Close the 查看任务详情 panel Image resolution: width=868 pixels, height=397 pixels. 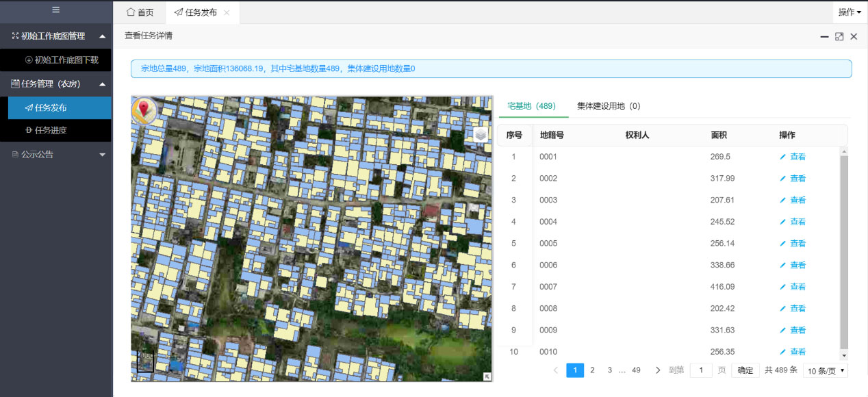[x=854, y=36]
